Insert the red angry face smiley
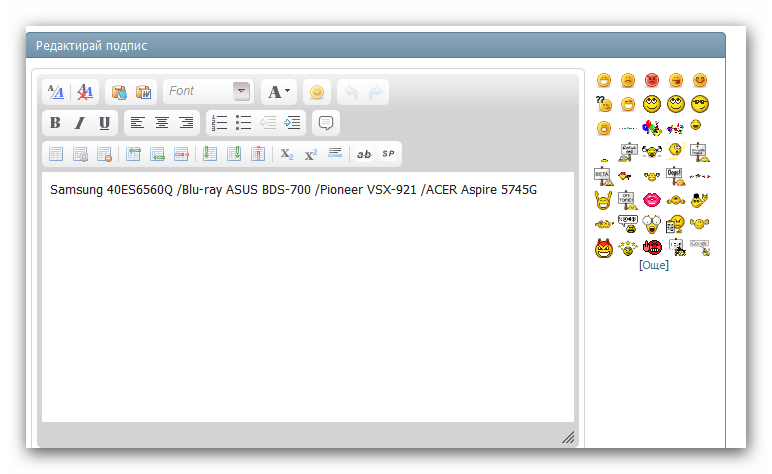This screenshot has width=772, height=474. pos(651,80)
